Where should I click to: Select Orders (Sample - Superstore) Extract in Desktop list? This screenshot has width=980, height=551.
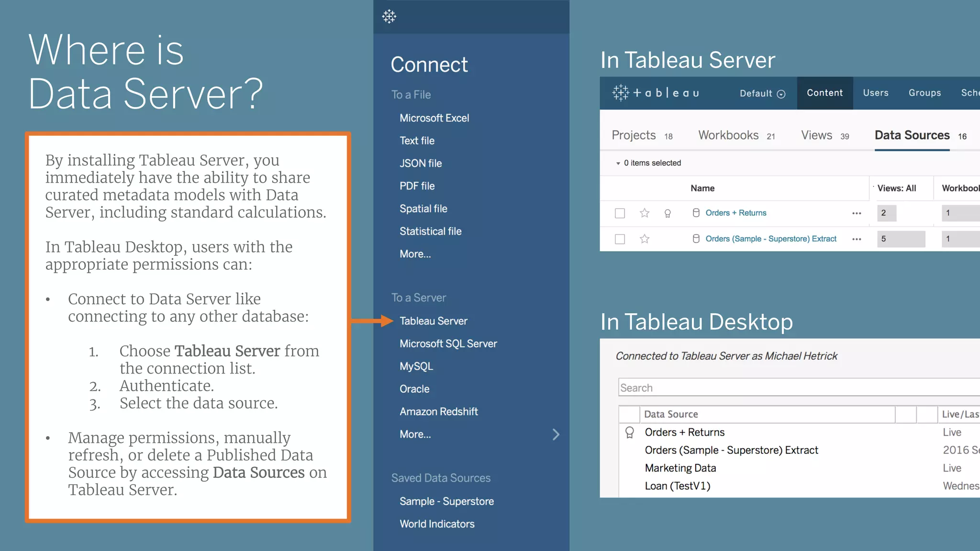point(731,451)
